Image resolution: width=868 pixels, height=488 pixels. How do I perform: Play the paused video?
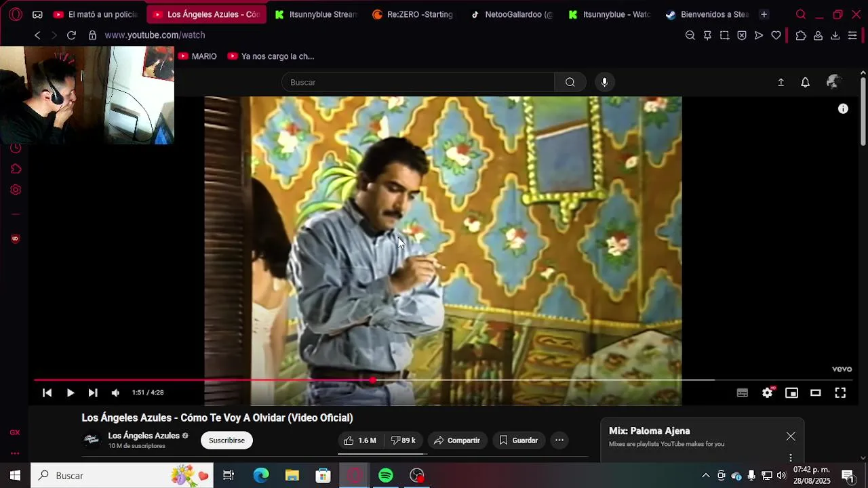70,392
